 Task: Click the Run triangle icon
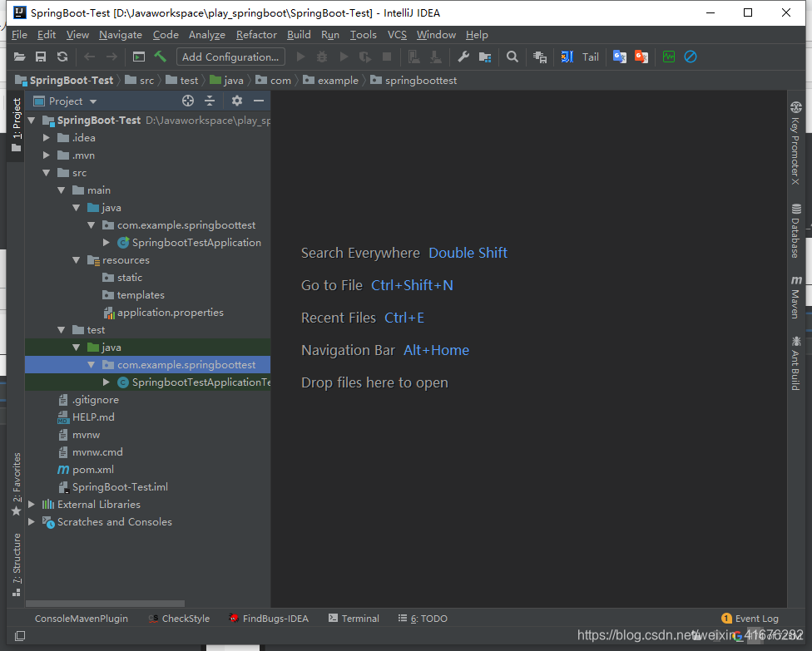pyautogui.click(x=301, y=57)
